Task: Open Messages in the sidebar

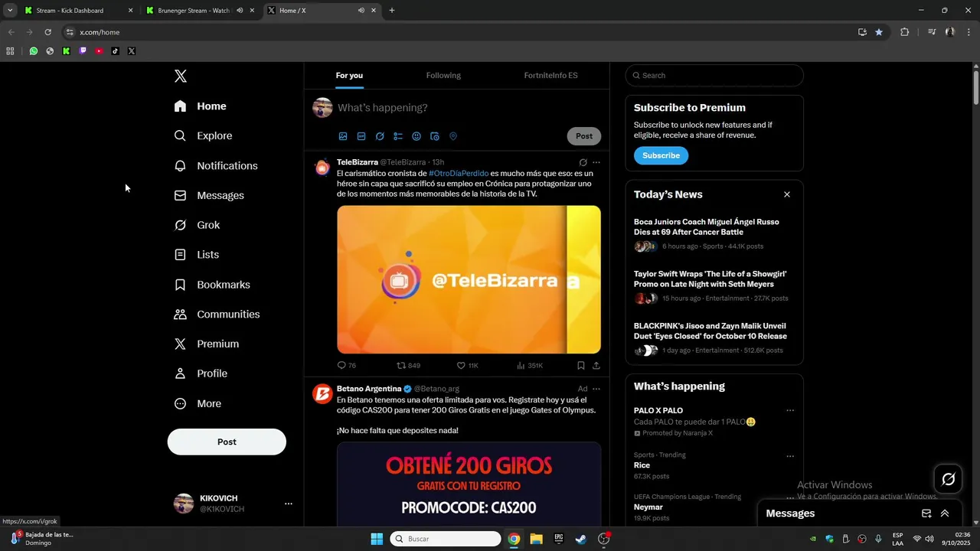Action: (210, 195)
